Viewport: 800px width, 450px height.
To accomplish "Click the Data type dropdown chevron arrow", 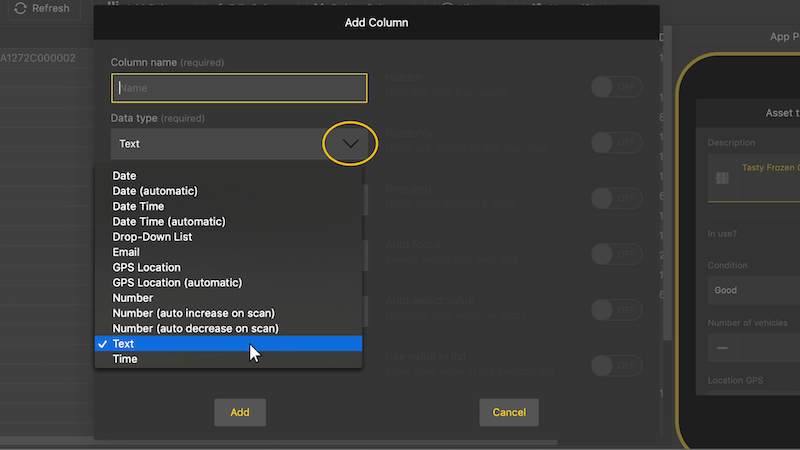I will click(x=350, y=144).
